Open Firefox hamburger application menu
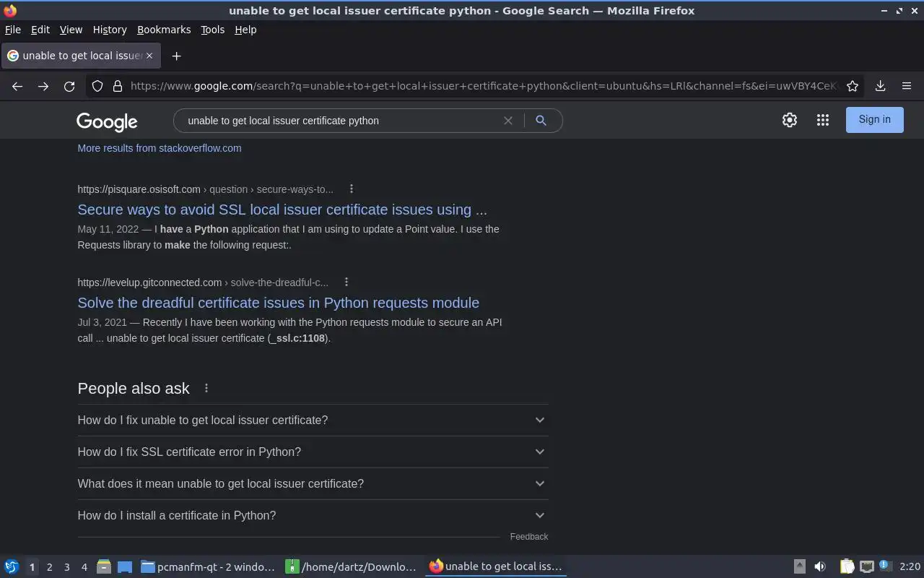Screen dimensions: 924x578 tap(907, 86)
